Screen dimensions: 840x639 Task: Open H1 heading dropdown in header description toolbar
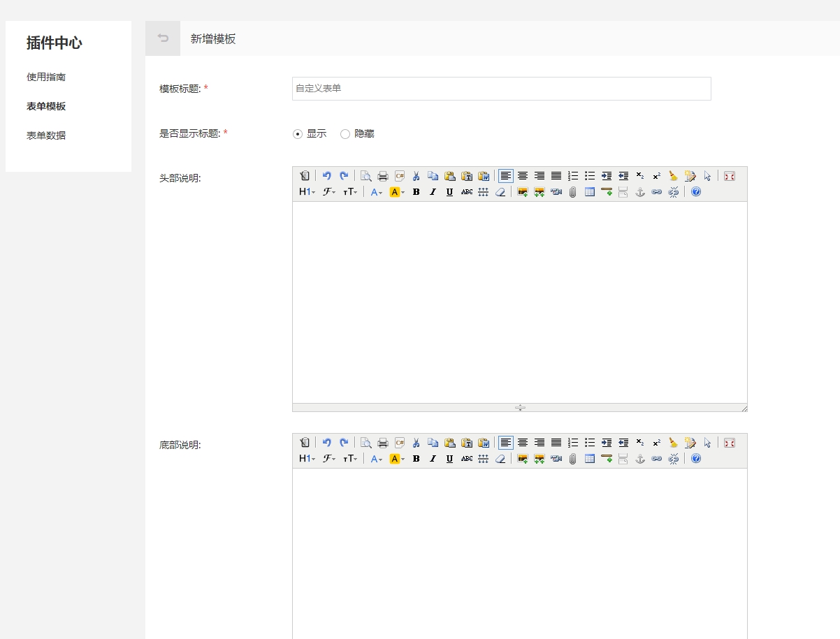(x=307, y=192)
